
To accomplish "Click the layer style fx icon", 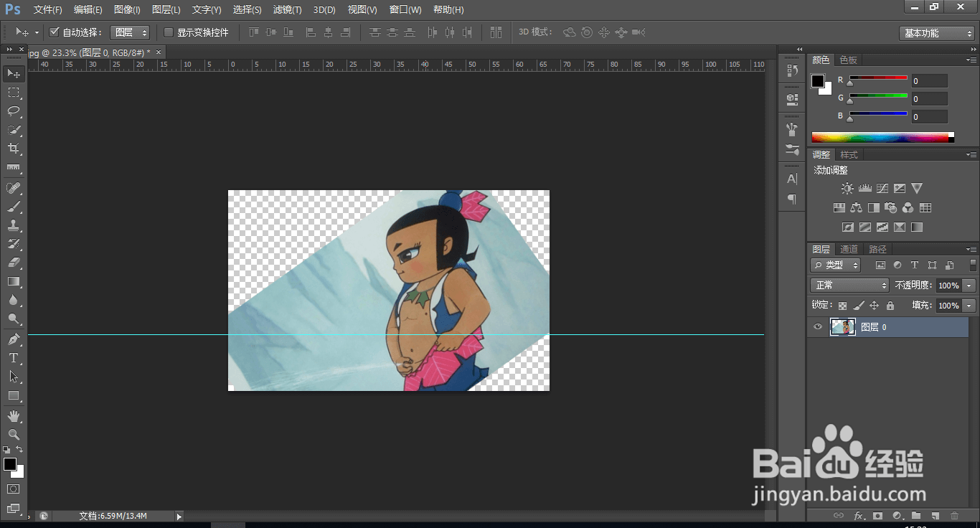I will (859, 515).
